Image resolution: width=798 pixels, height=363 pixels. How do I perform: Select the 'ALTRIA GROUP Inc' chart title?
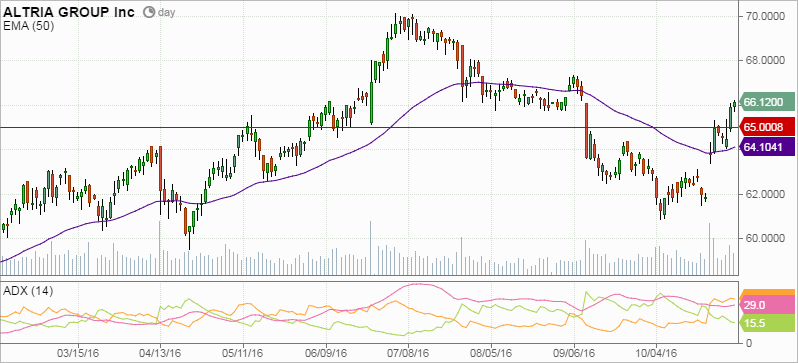69,12
